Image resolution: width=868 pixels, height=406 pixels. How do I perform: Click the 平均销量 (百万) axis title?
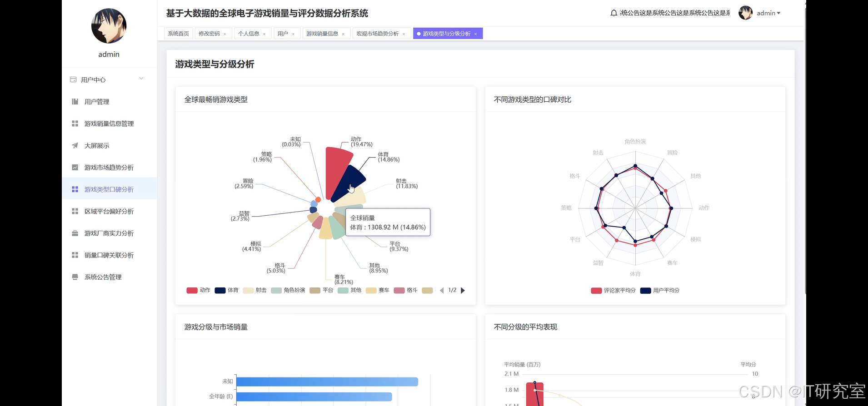522,365
